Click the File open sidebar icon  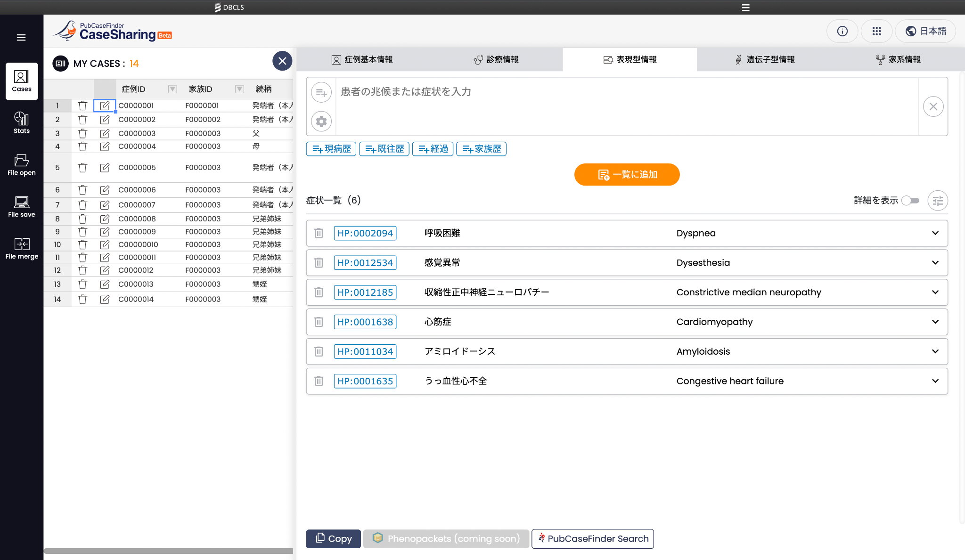coord(22,165)
